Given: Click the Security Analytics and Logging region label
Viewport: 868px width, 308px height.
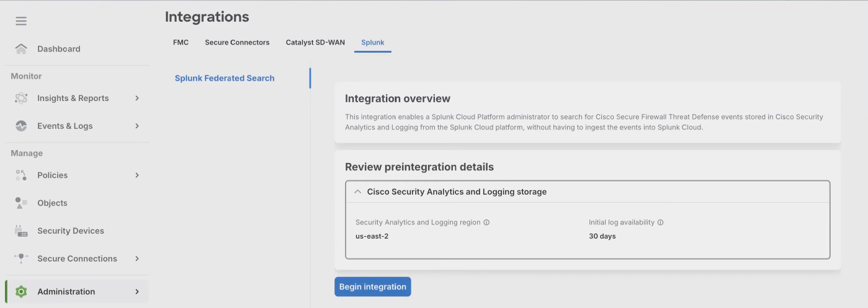Looking at the screenshot, I should (418, 222).
